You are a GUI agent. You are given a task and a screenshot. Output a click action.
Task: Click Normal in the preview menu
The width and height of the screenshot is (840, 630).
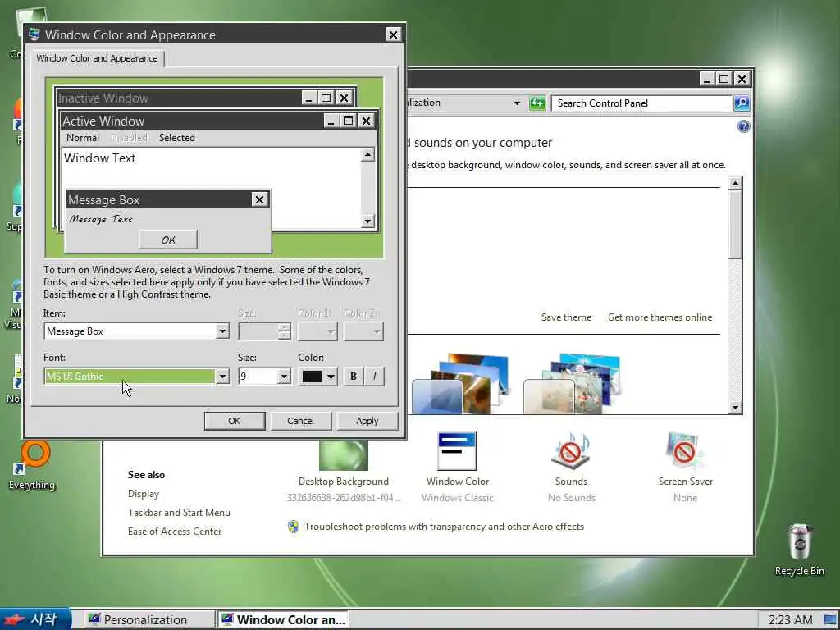(x=83, y=138)
